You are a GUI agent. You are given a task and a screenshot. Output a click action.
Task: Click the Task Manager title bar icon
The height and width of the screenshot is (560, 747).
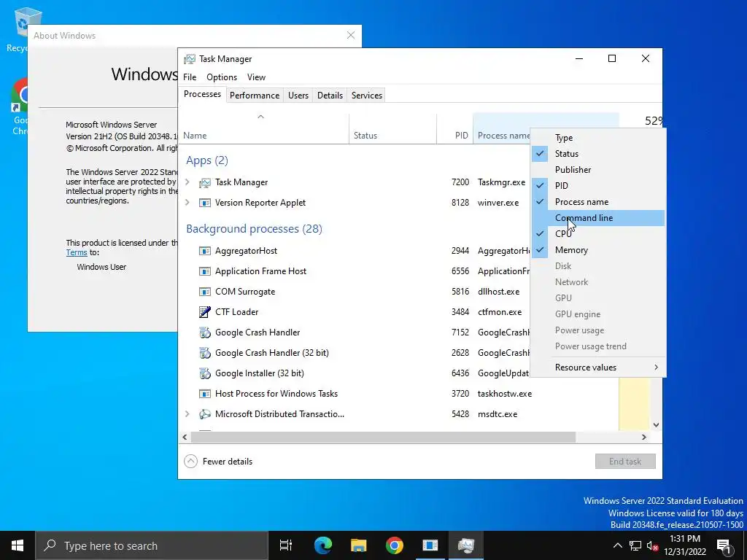(x=190, y=59)
